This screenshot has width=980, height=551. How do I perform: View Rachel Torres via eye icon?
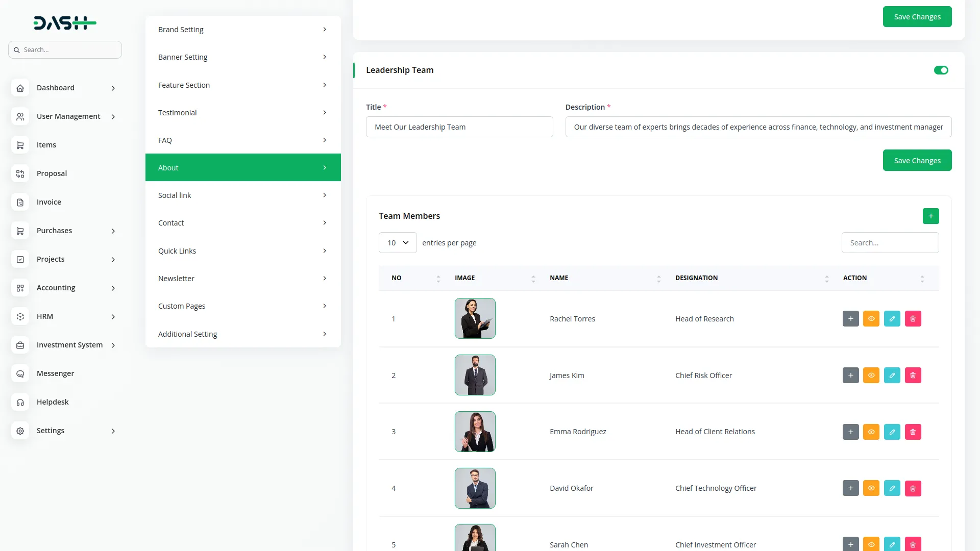pyautogui.click(x=871, y=319)
